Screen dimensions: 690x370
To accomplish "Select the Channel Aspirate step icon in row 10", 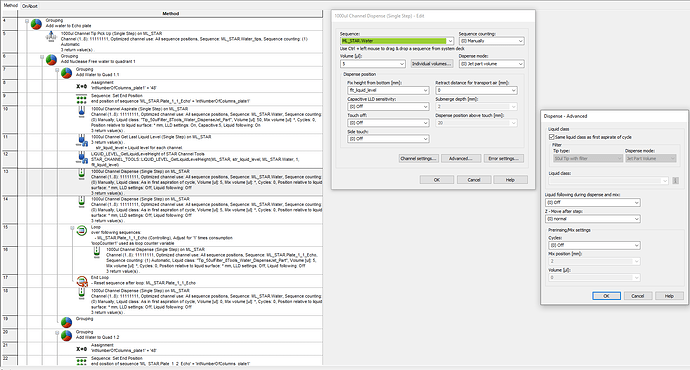I will [x=81, y=112].
